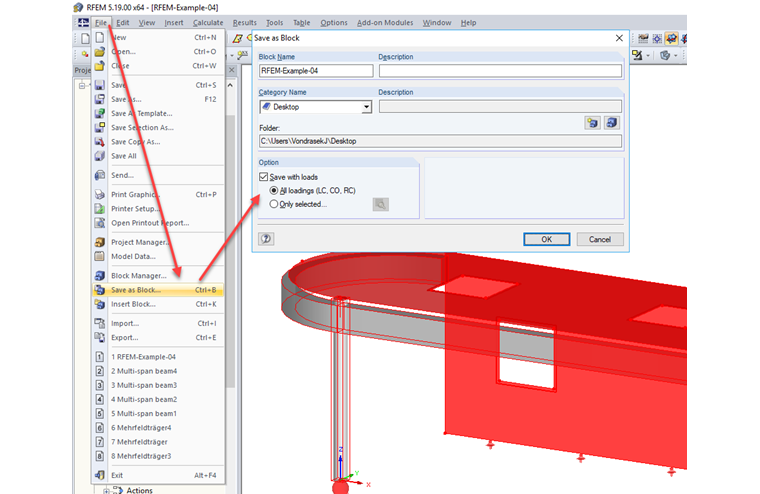760x494 pixels.
Task: Click the Open Printout Report icon
Action: click(x=100, y=223)
